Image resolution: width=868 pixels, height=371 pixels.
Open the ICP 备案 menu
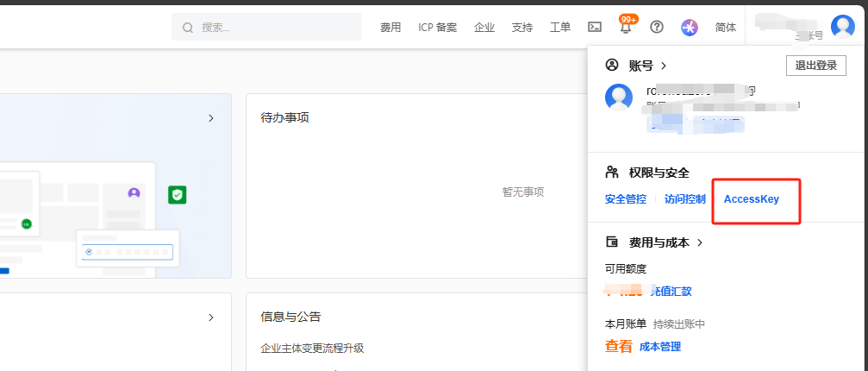(438, 28)
